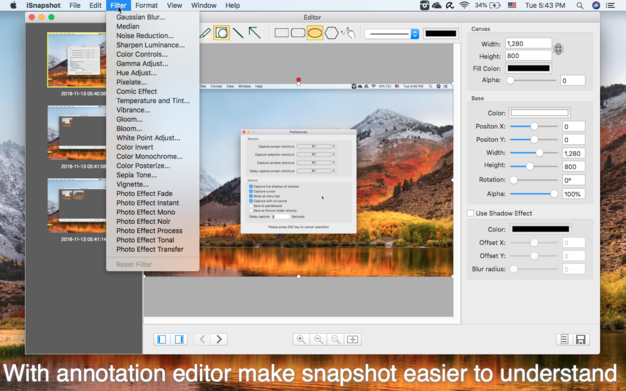Select the snapshot thumbnail dated 05:41:06
Screen dimensions: 626x391
click(x=77, y=133)
